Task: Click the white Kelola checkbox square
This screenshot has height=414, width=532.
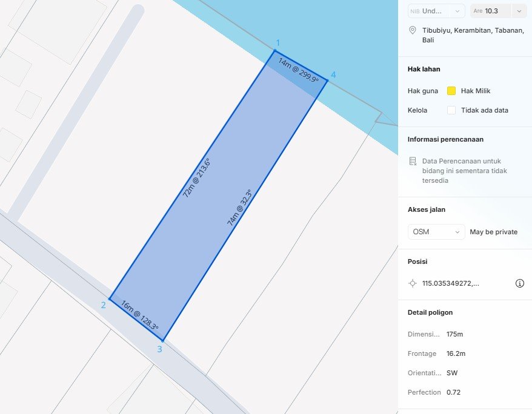Action: click(451, 110)
